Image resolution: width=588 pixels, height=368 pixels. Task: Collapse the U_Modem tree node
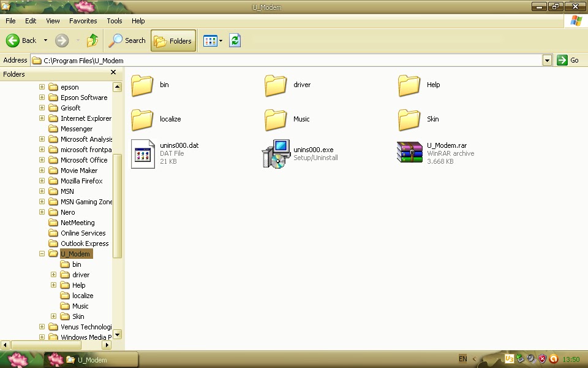[42, 254]
